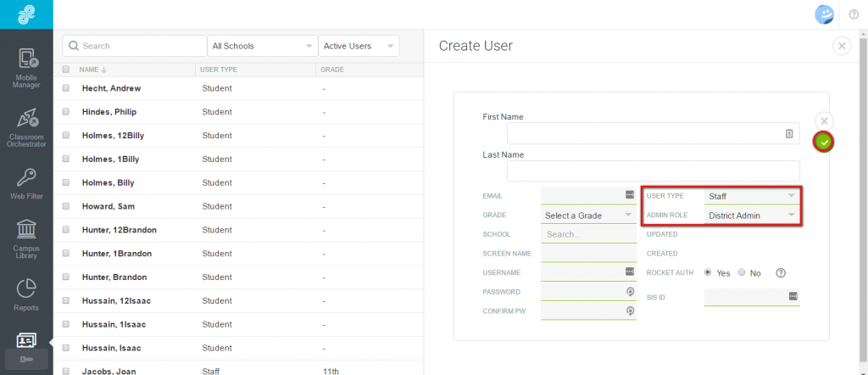Expand the All Schools dropdown

point(263,46)
